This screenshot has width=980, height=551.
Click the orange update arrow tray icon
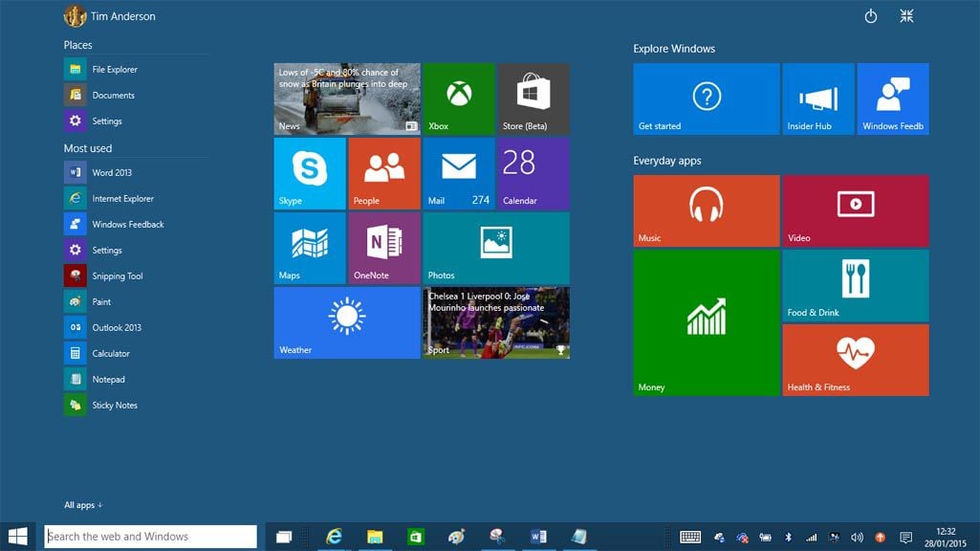pyautogui.click(x=880, y=538)
